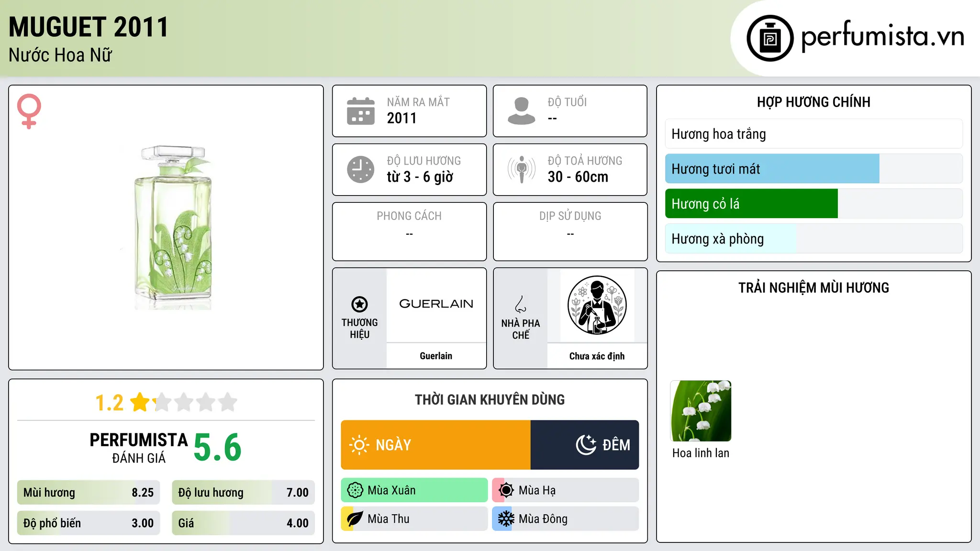This screenshot has width=980, height=551.
Task: Click the Thời gian khuyên dùng heading
Action: pyautogui.click(x=490, y=399)
